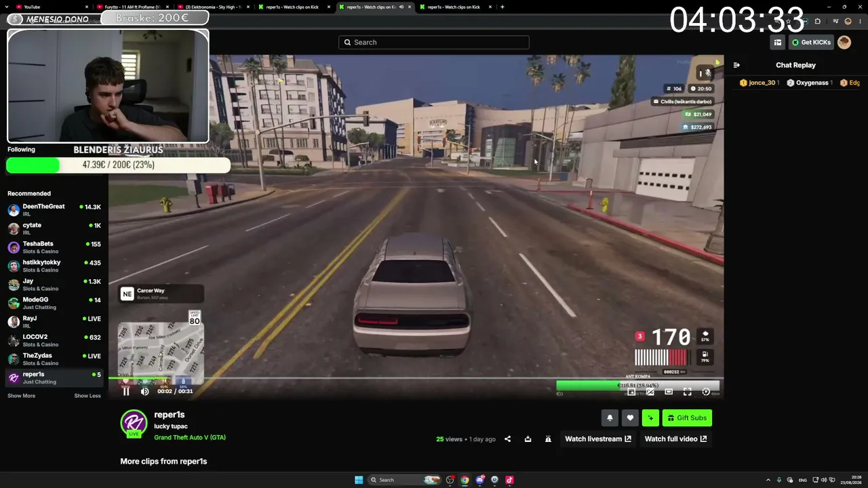Click jonce_30 in the chat leaderboard
Screen dimensions: 868x488
759,83
